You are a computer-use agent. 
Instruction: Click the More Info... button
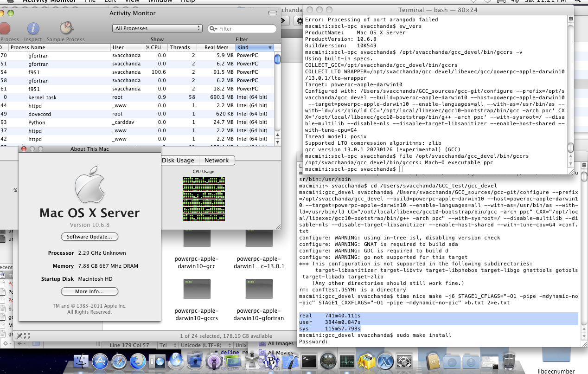coord(89,291)
